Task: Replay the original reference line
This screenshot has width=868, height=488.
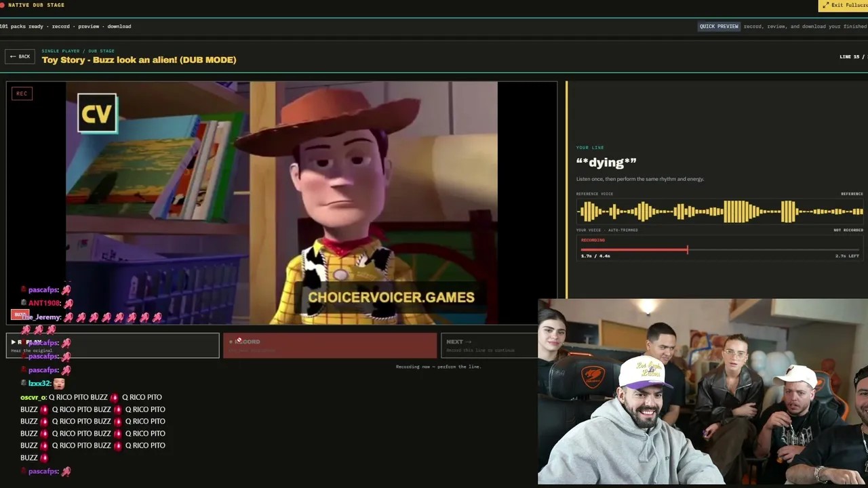Action: 113,345
